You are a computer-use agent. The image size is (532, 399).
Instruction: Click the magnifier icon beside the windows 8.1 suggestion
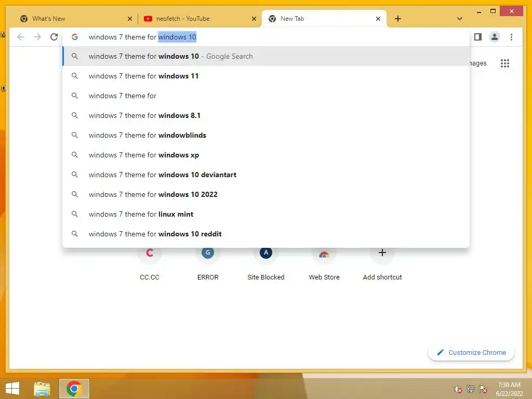[x=75, y=115]
